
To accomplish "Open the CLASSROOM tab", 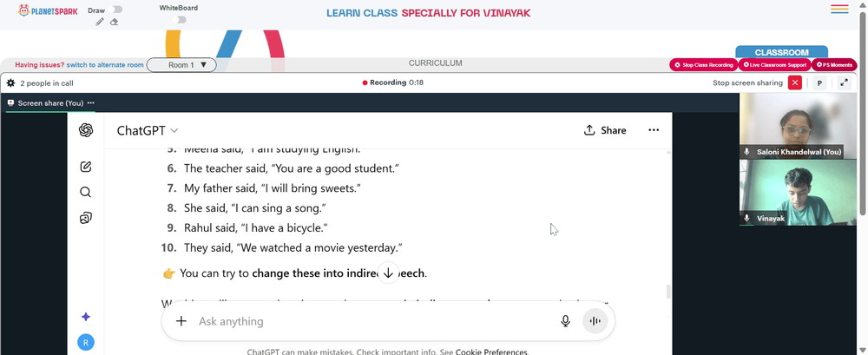I will pyautogui.click(x=782, y=52).
